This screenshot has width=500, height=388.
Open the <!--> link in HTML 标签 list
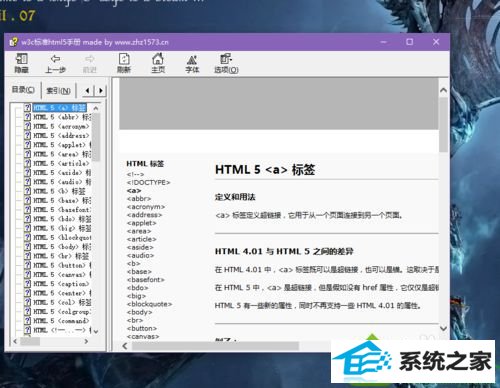click(x=135, y=174)
